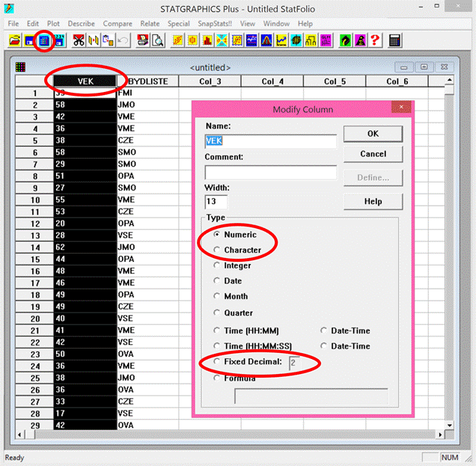
Task: Select the Time (HH:MM) type option
Action: (x=246, y=331)
